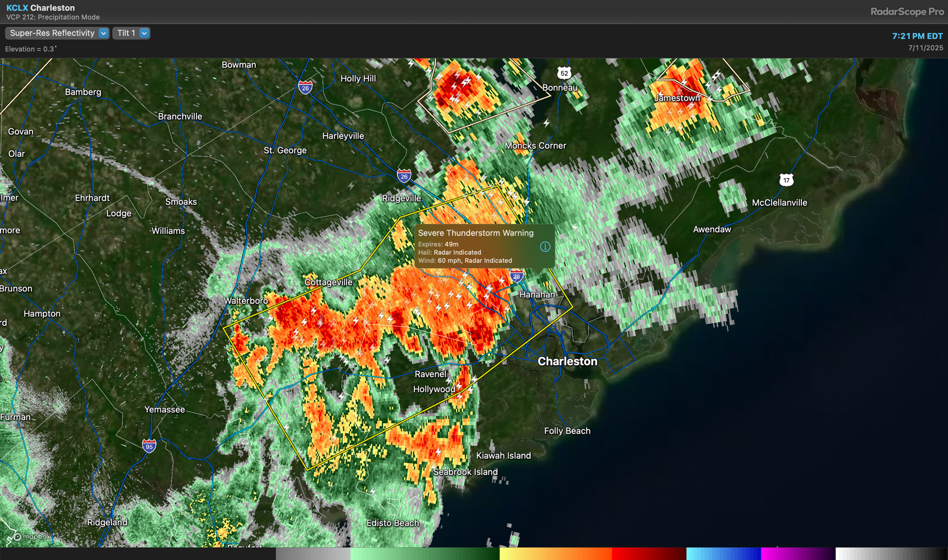Click the Interstate 95 shield near Yemassee
The image size is (948, 560).
pos(149,446)
